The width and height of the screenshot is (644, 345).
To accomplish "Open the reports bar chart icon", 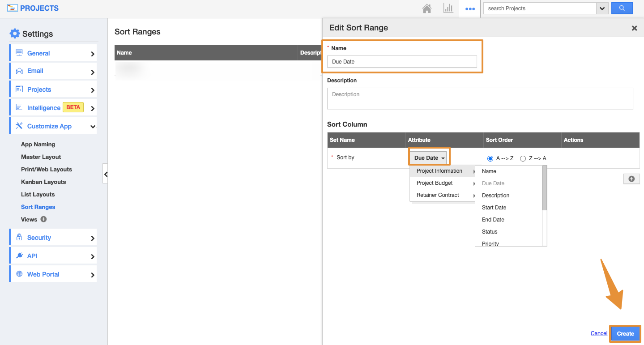I will [x=448, y=9].
